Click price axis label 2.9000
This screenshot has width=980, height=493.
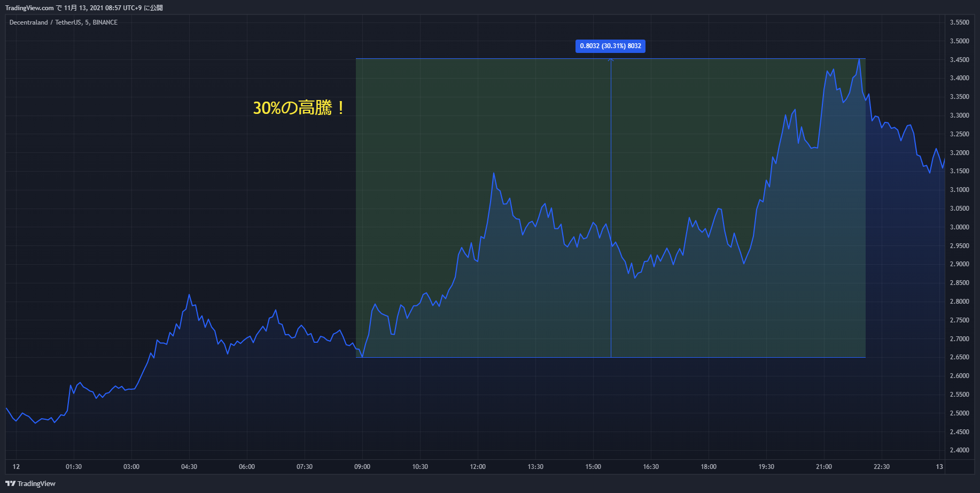[959, 264]
